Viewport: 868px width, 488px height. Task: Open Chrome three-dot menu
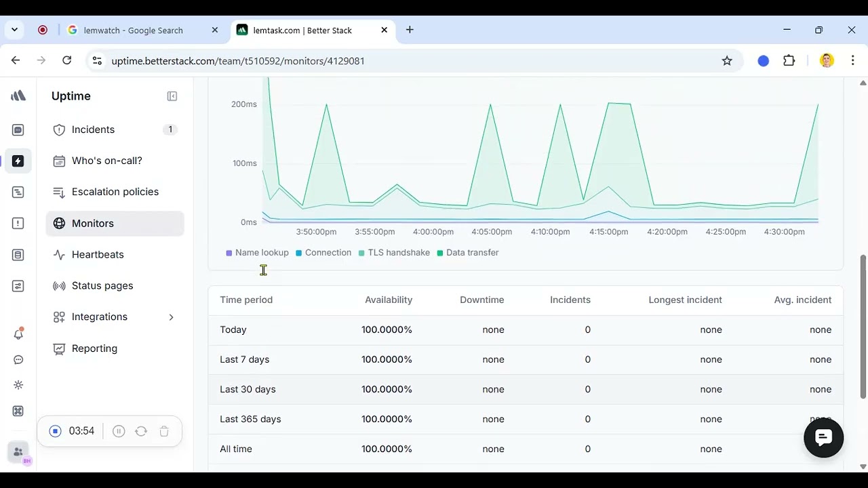point(852,61)
